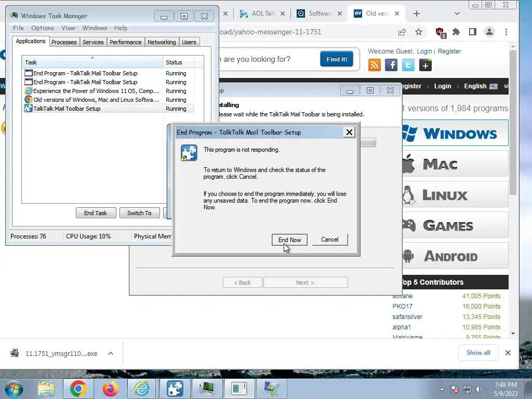The image size is (532, 399).
Task: Open the Services tab in Task Manager
Action: [93, 42]
